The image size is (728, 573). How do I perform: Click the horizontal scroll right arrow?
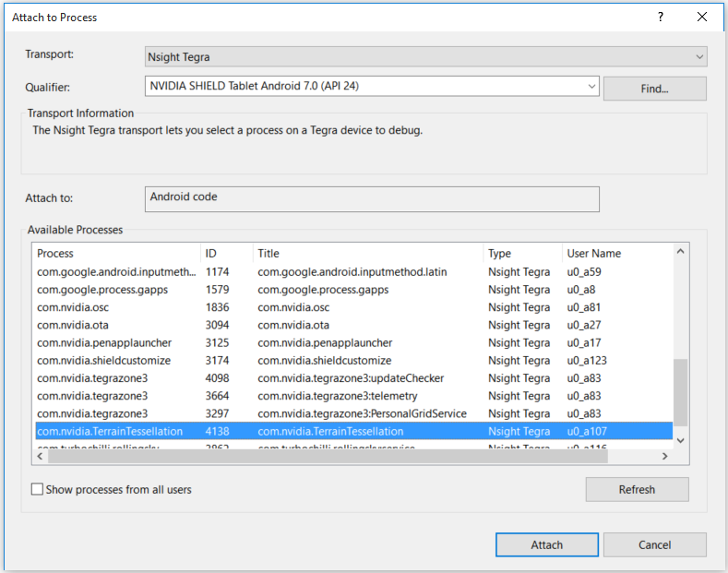coord(665,457)
